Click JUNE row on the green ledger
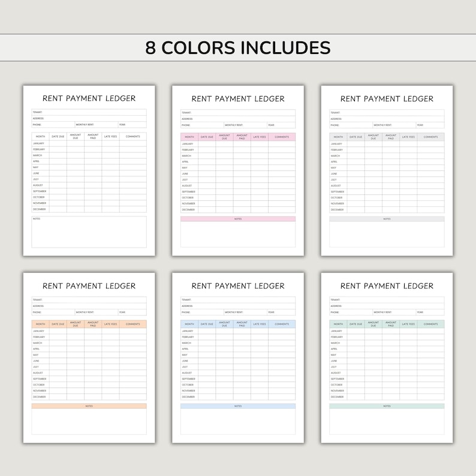Viewport: 476px width, 476px height. click(x=387, y=361)
